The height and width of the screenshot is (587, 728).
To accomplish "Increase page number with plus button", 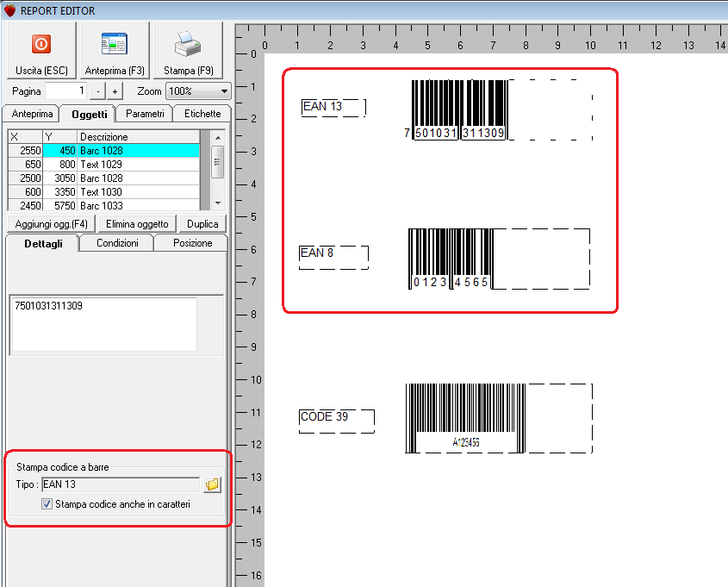I will tap(115, 91).
